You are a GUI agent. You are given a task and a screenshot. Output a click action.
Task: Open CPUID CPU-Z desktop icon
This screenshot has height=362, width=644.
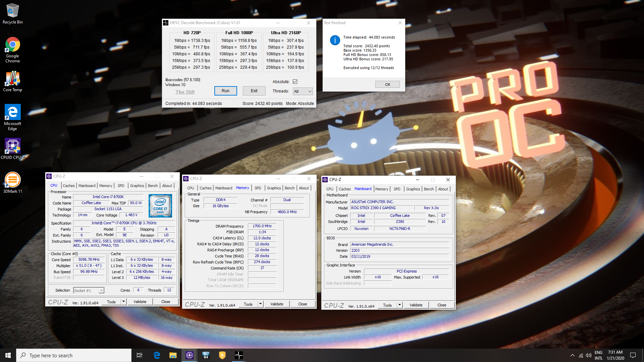pyautogui.click(x=12, y=148)
